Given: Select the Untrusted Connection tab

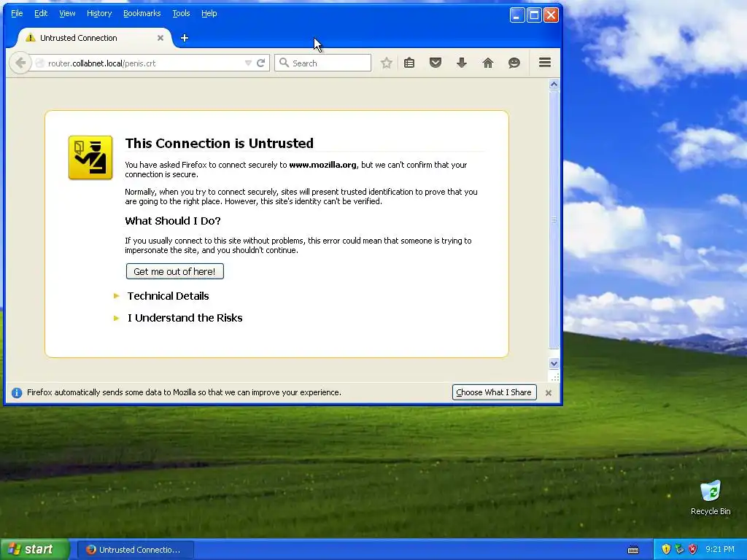Looking at the screenshot, I should coord(96,38).
